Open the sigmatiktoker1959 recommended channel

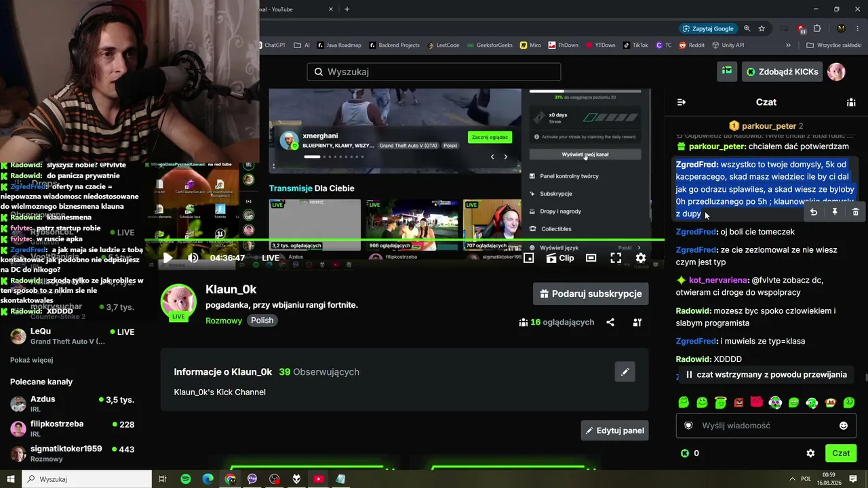click(x=72, y=453)
